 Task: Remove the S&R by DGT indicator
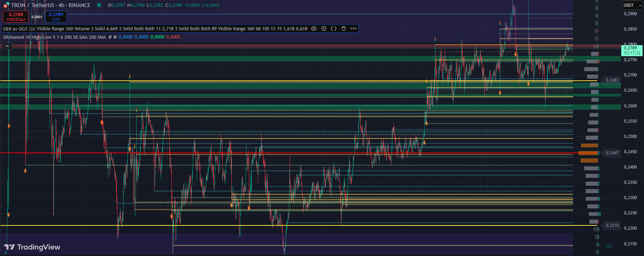[344, 28]
